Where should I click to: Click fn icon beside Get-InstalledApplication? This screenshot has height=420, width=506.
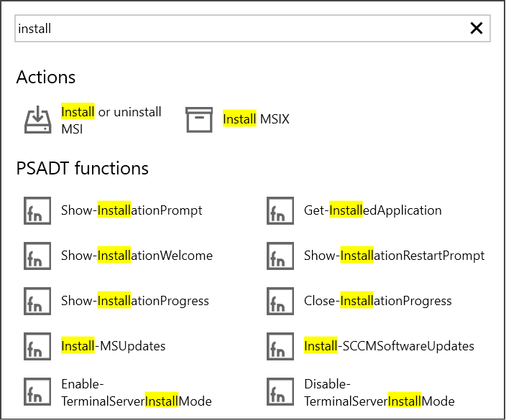point(280,210)
